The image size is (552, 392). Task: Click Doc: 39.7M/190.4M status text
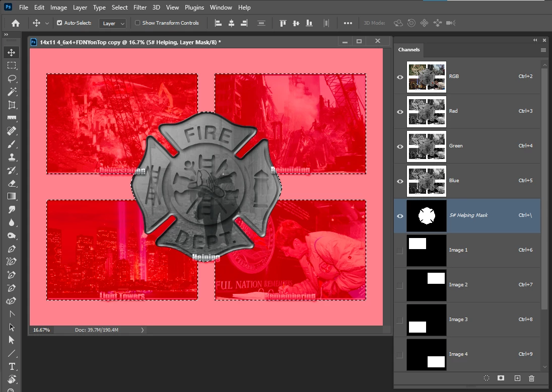(97, 330)
